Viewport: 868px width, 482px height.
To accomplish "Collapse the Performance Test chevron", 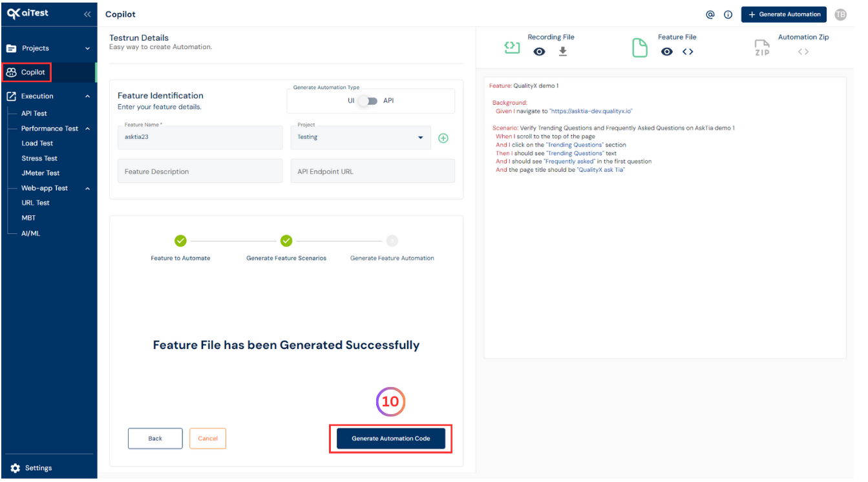I will tap(87, 129).
